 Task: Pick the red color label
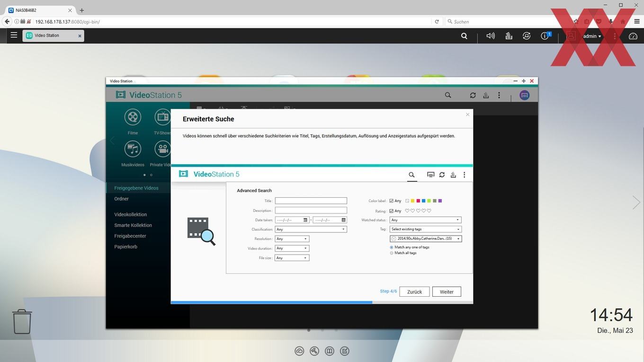(418, 201)
